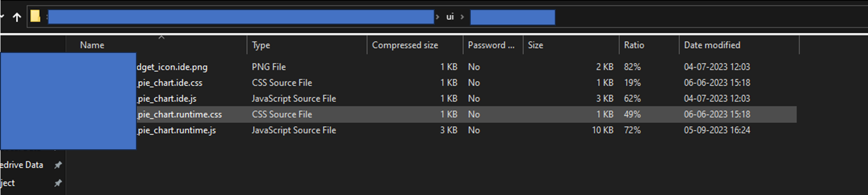This screenshot has width=868, height=195.
Task: Sort by the Name column header
Action: tap(92, 45)
